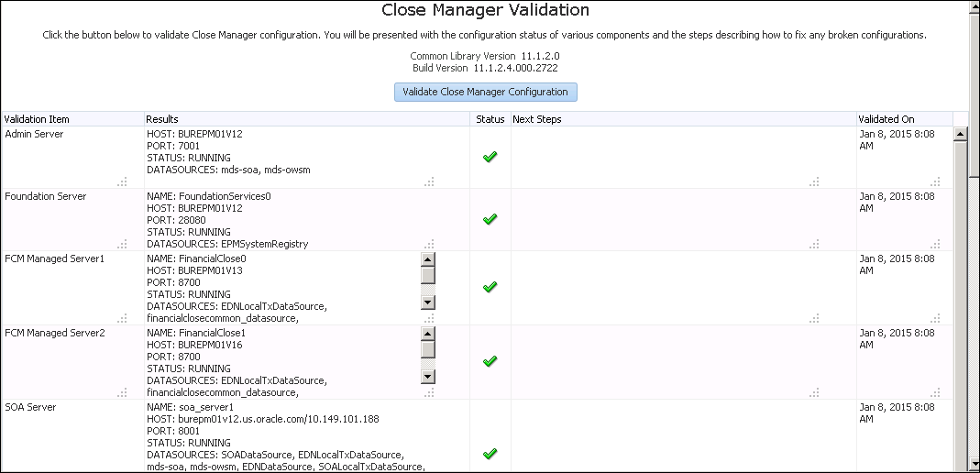Click the Build Version 11.1.2.4.000.2722 text
Viewport: 980px width, 473px height.
[485, 68]
